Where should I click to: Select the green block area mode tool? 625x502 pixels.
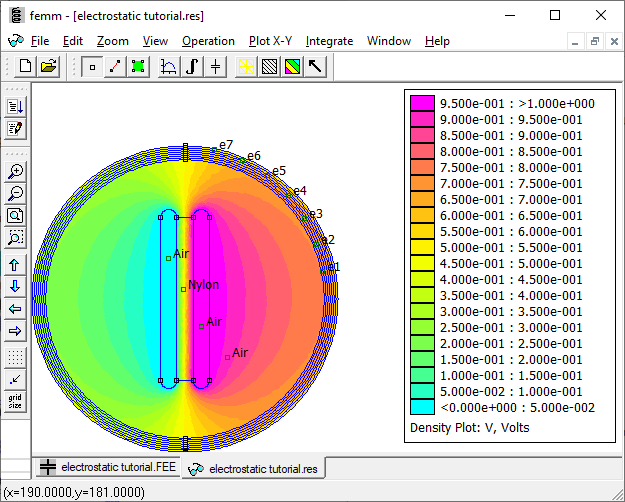138,67
